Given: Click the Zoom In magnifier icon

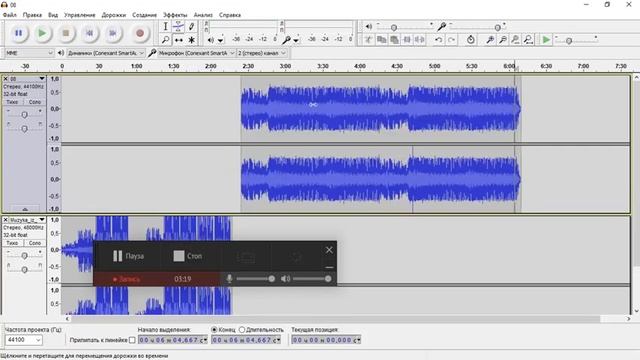Looking at the screenshot, I should coord(490,40).
